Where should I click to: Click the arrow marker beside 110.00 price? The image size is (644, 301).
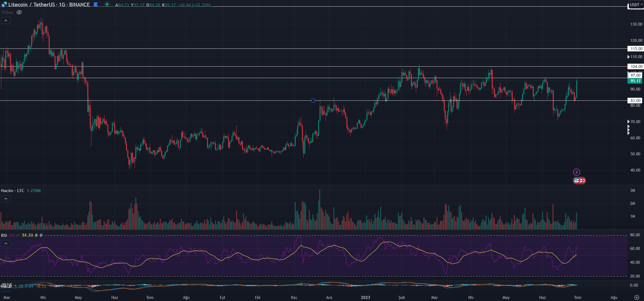click(x=629, y=57)
